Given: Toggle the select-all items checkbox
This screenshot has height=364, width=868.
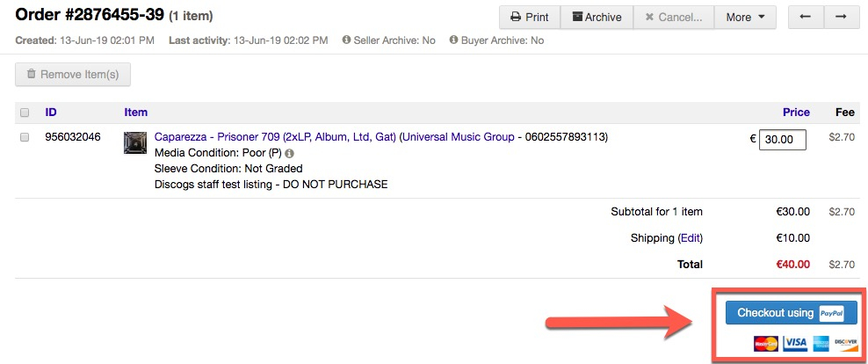Looking at the screenshot, I should [25, 113].
